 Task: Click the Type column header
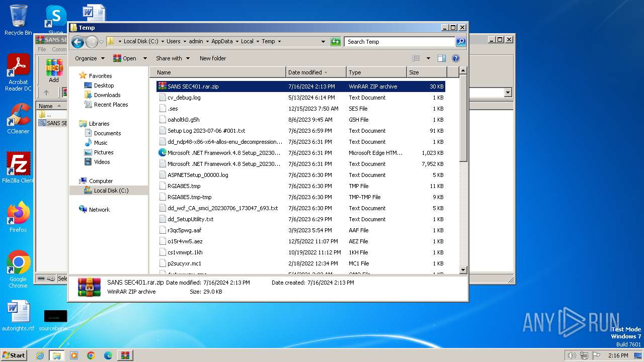(x=376, y=72)
